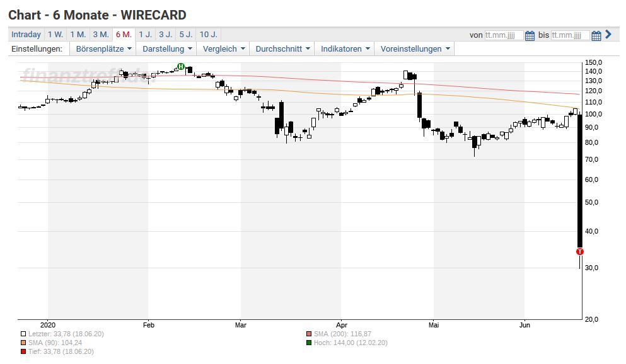Click the white Letzter legend swatch
Screen dimensions: 626x364
pos(23,334)
